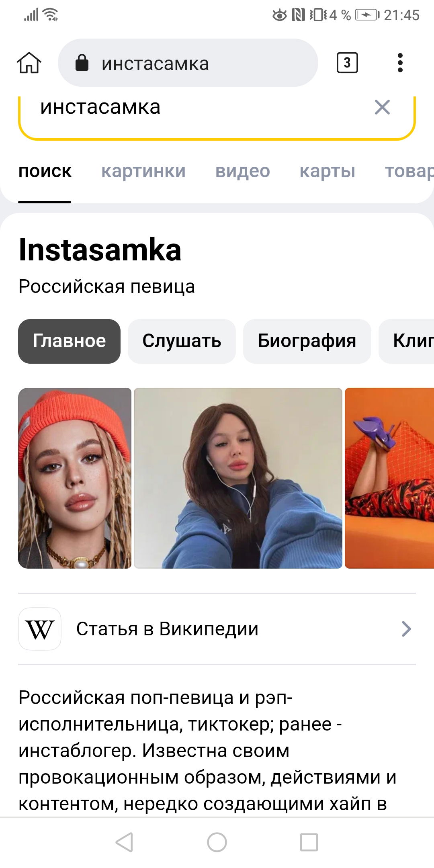Open recent apps with the square button
434x868 pixels.
309,842
